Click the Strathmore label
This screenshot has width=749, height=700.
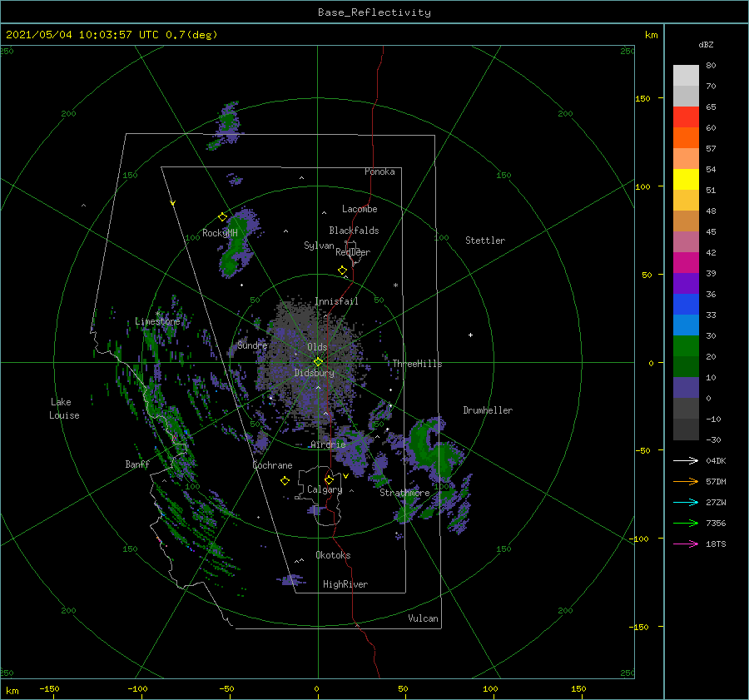(x=404, y=493)
